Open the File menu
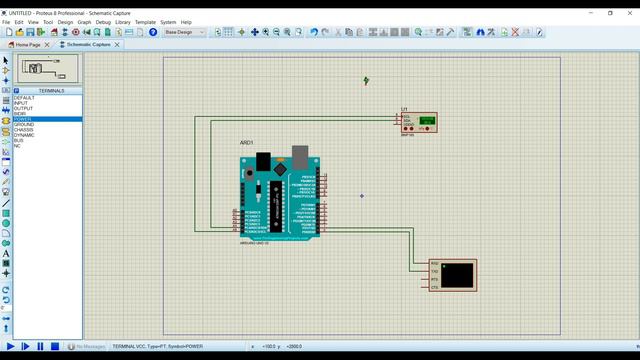Screen dimensions: 640x360 [6, 22]
